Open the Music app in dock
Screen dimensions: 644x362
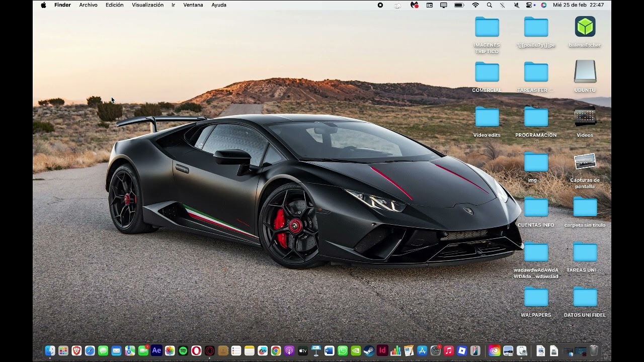tap(449, 350)
